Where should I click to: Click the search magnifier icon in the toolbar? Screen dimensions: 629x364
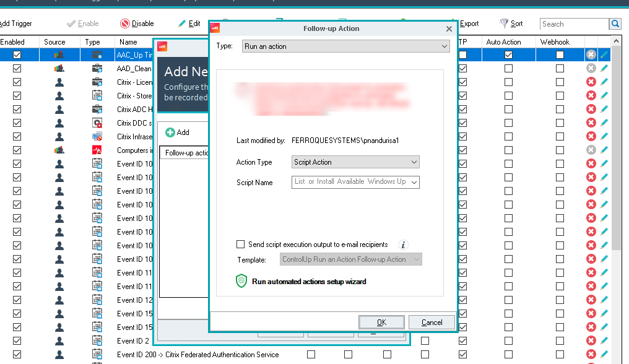coord(615,24)
